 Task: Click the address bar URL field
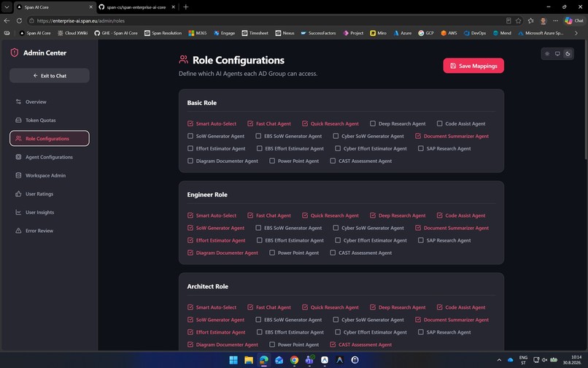(263, 20)
